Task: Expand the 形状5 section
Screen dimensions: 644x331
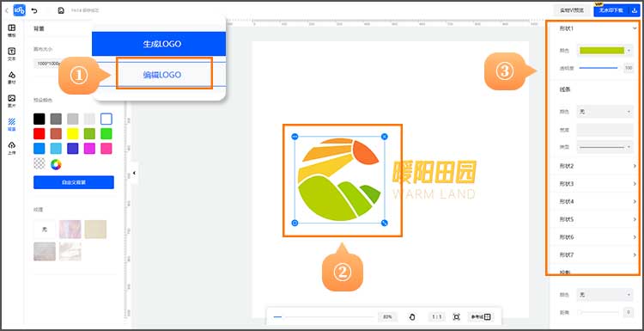Action: (598, 219)
